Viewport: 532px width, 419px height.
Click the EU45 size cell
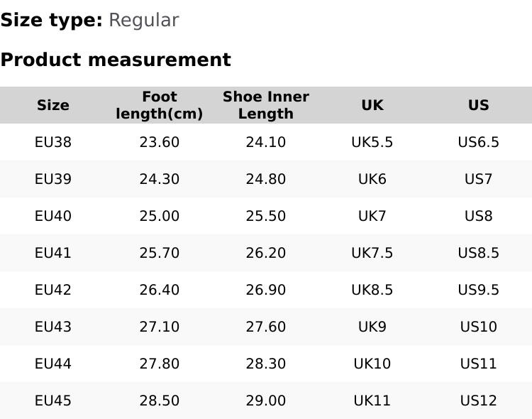coord(53,401)
